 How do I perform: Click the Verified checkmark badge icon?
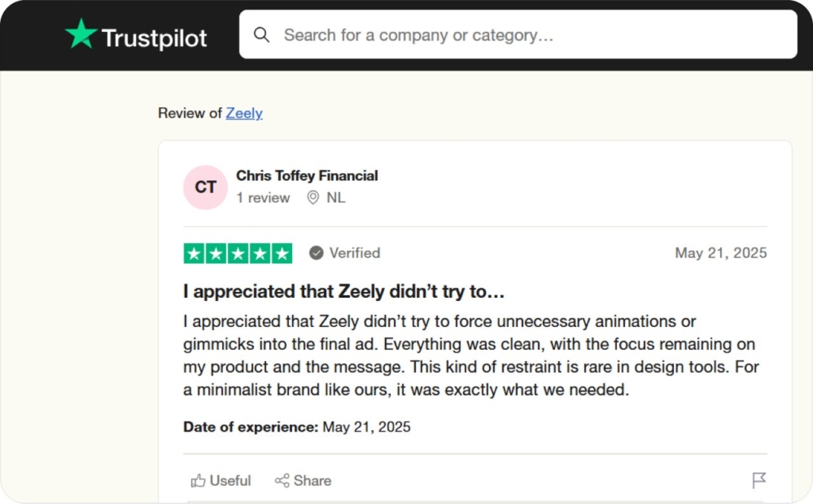316,253
